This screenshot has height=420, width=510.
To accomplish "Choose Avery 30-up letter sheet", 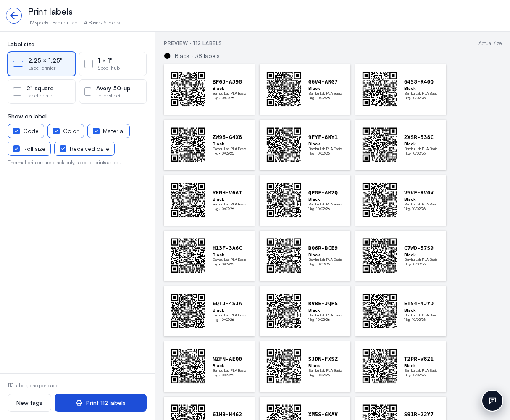I will pyautogui.click(x=113, y=92).
